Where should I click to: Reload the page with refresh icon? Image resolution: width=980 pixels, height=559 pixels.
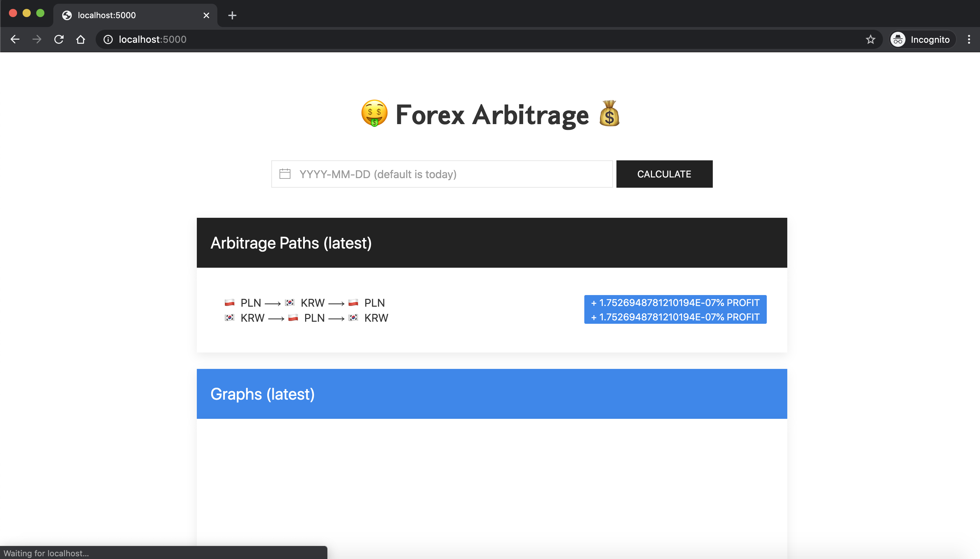(x=59, y=39)
